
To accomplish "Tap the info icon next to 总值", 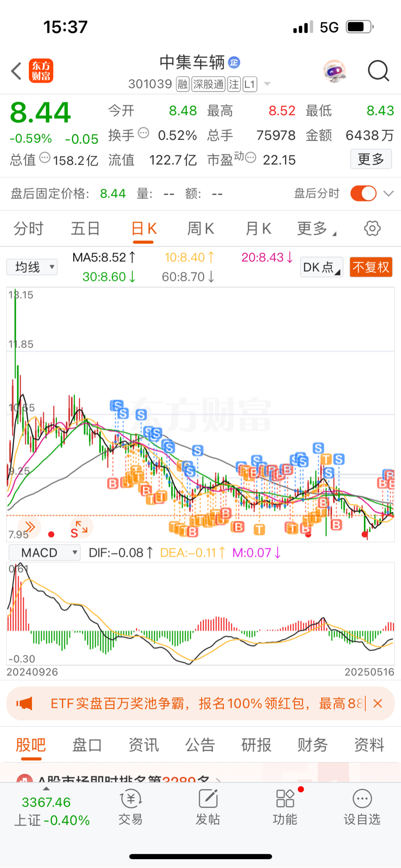I will pos(45,158).
